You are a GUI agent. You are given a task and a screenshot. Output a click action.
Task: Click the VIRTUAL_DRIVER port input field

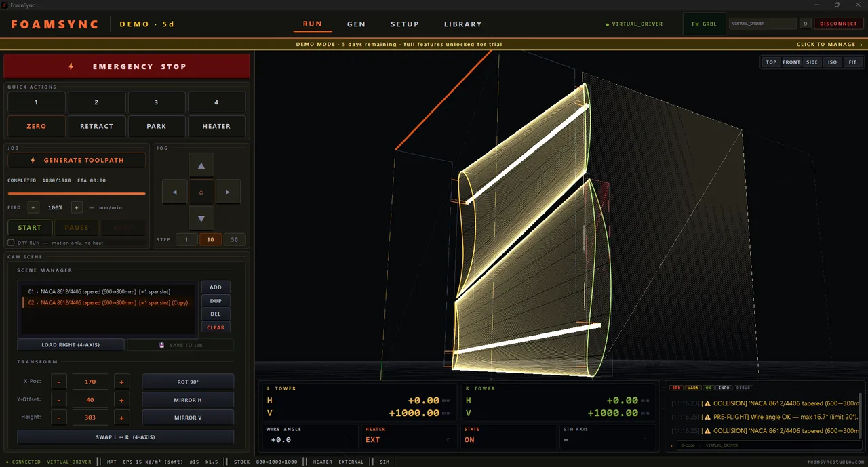763,24
